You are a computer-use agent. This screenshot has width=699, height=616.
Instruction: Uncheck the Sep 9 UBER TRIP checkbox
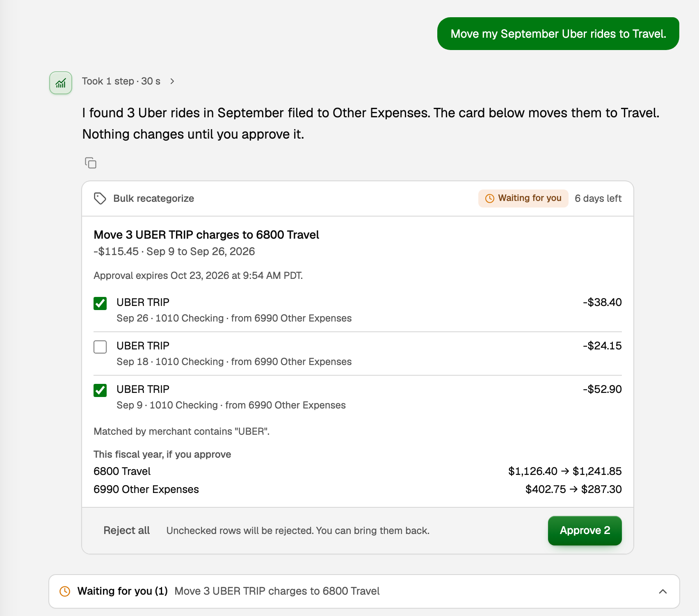(x=100, y=390)
